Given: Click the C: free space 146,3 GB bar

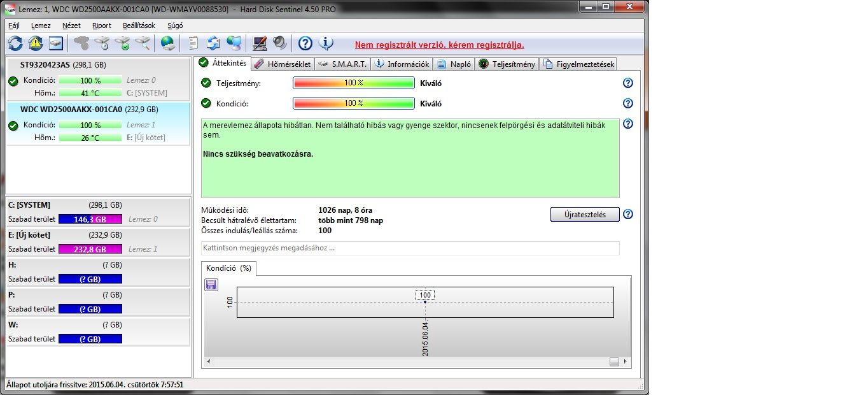Looking at the screenshot, I should pos(90,219).
